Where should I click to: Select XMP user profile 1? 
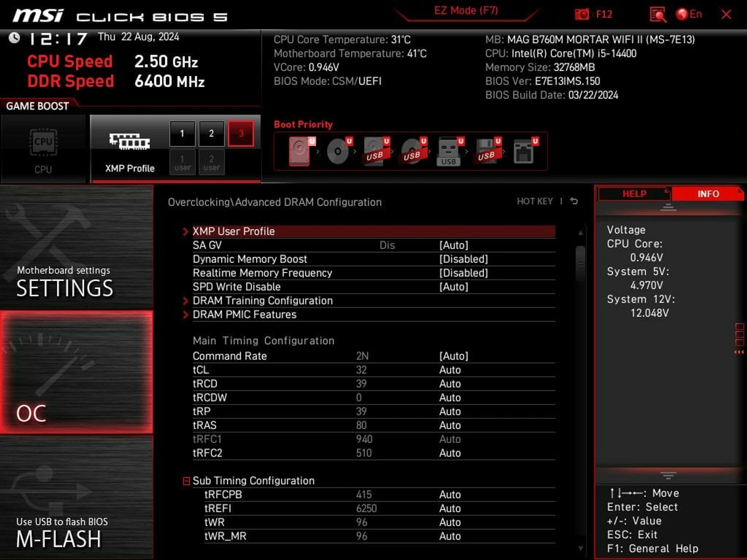pyautogui.click(x=182, y=163)
